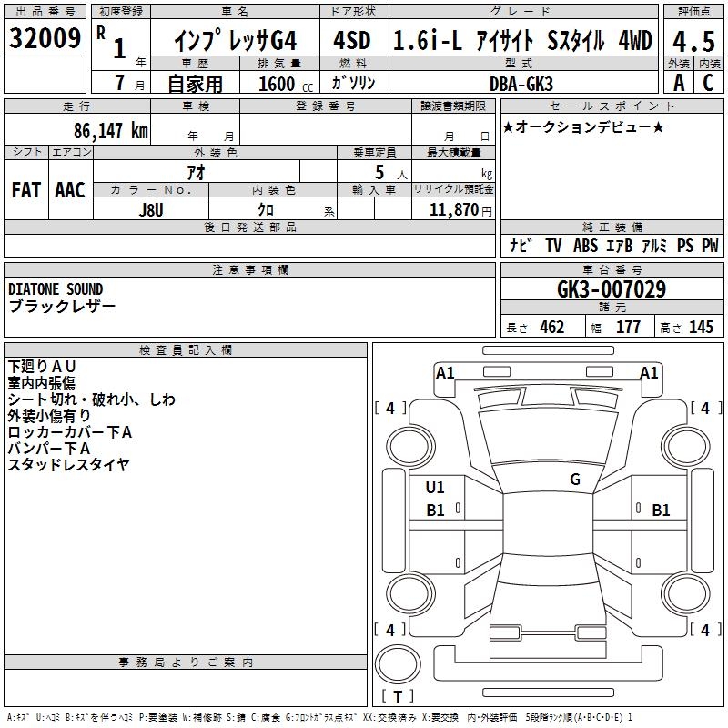Viewport: 728px width, 728px height.
Task: Click note シート切れ・破れ小、しわ
Action: (92, 399)
